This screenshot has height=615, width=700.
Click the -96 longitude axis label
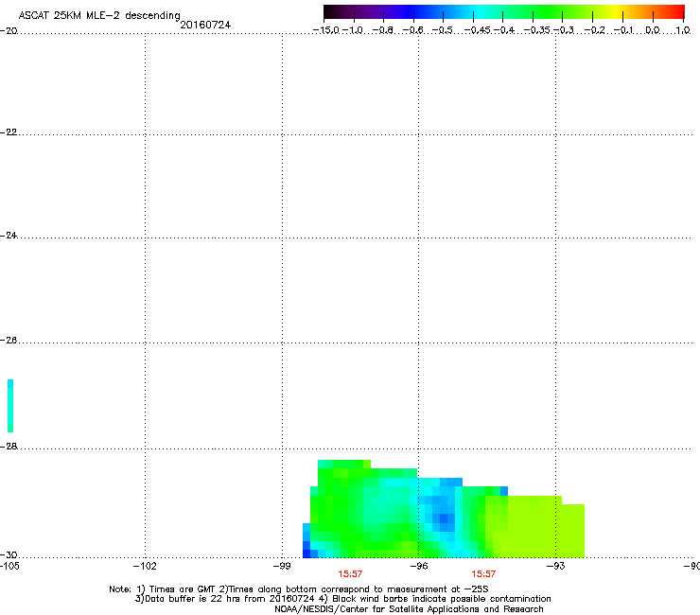tap(419, 567)
